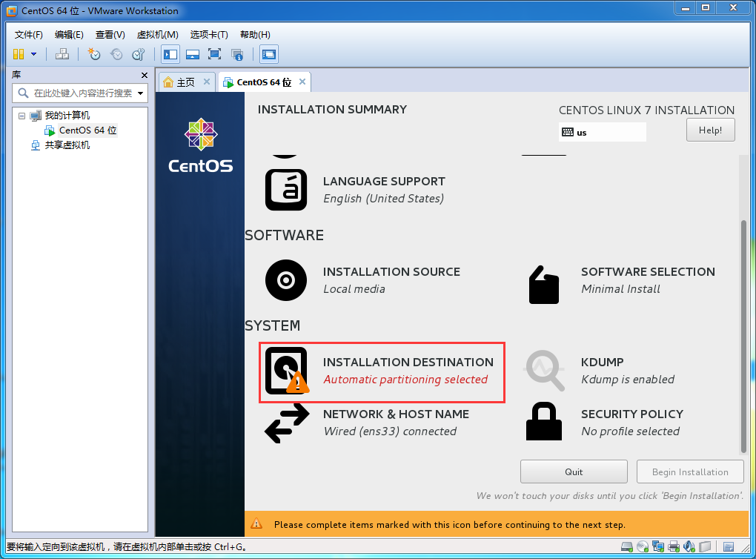This screenshot has width=756, height=559.
Task: Open the Kdump magnifier icon
Action: (x=544, y=370)
